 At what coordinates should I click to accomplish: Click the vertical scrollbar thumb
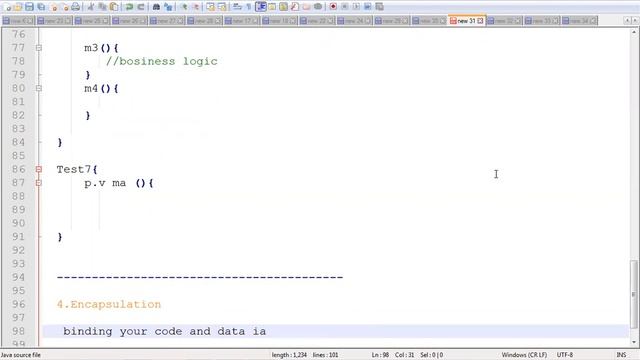click(x=634, y=293)
